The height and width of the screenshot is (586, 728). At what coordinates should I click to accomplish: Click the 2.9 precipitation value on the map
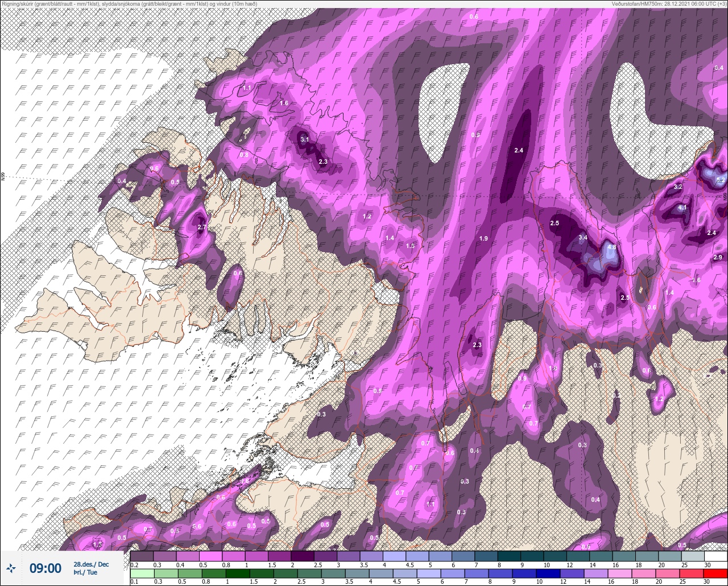click(x=717, y=257)
